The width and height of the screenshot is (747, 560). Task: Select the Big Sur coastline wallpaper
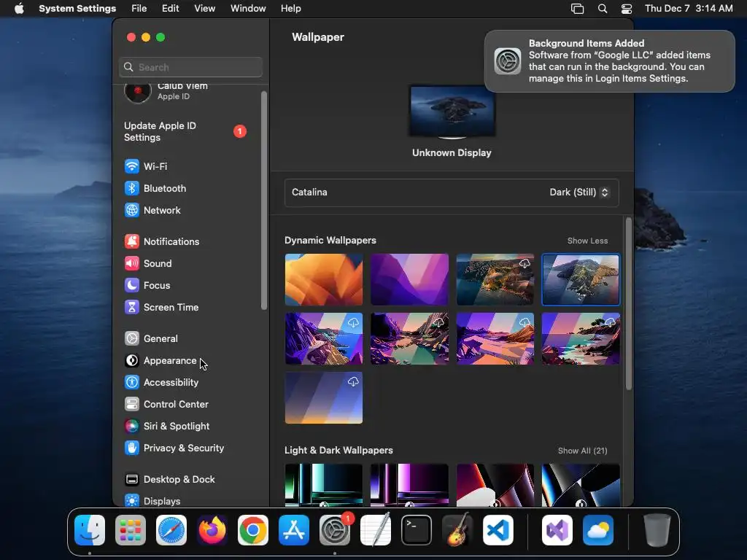(495, 279)
